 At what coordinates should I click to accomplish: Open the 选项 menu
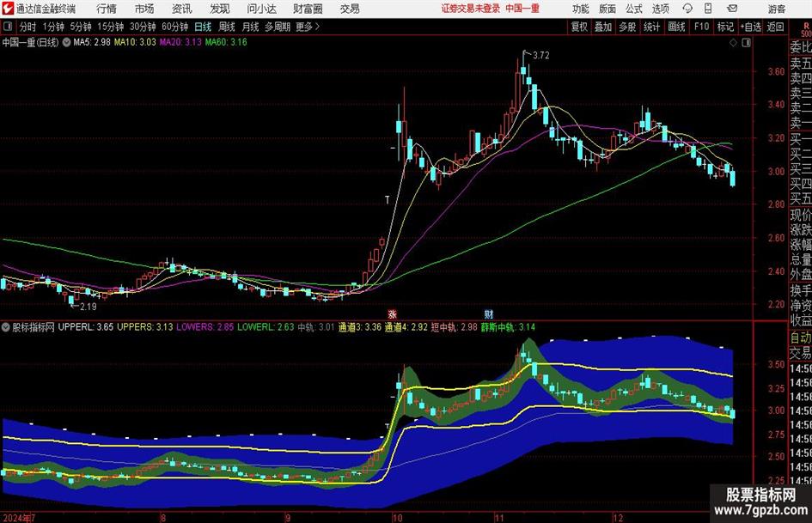[661, 9]
